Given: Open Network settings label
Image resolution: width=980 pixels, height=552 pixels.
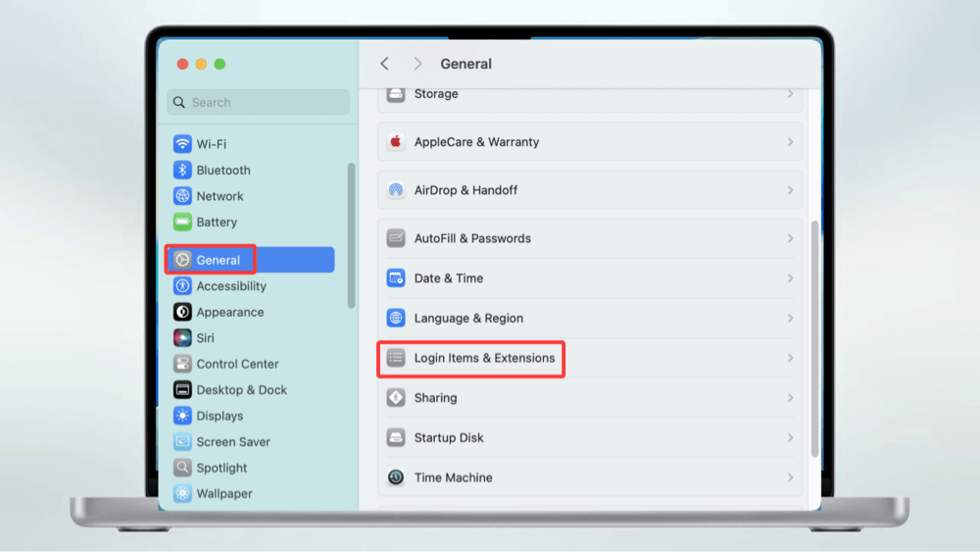Looking at the screenshot, I should 220,196.
